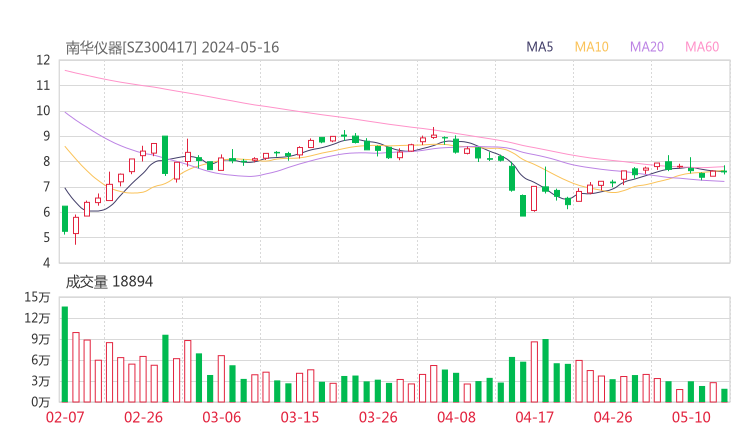This screenshot has width=740, height=440.
Task: Click the price axis value 8
Action: [x=46, y=161]
